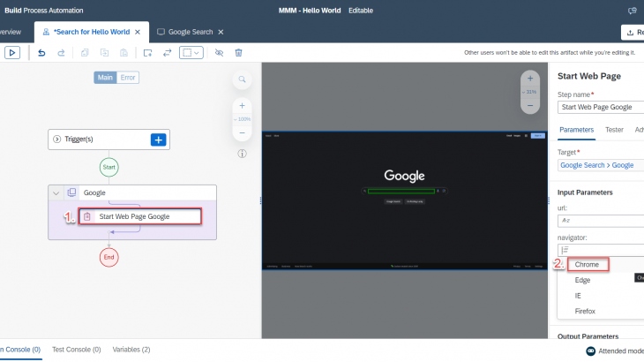Click the Release button at top right
Viewport: 644px width, 362px height.
[x=633, y=33]
